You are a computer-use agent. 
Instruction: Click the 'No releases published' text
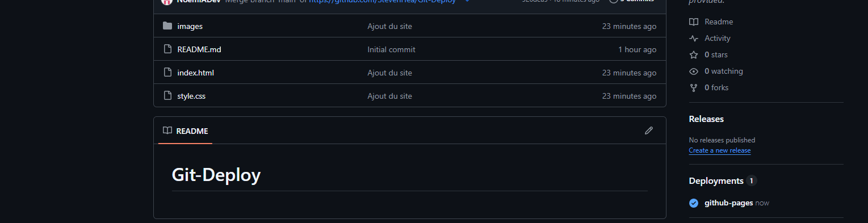click(x=722, y=140)
